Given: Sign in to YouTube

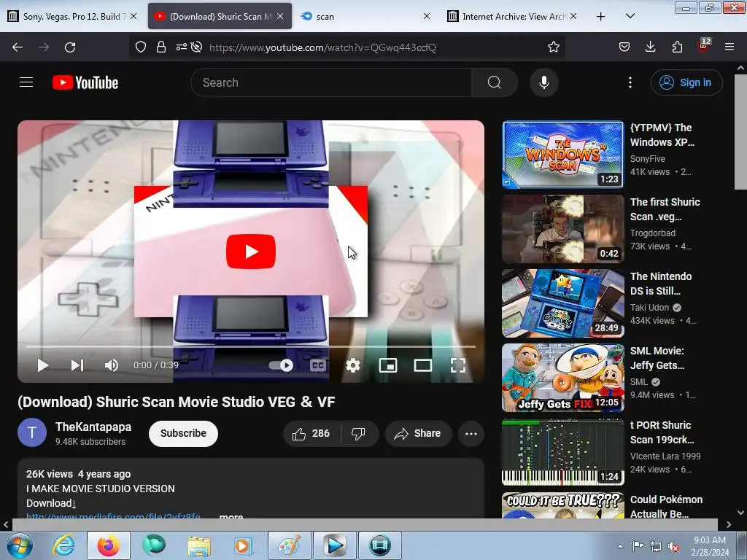Looking at the screenshot, I should (x=686, y=82).
